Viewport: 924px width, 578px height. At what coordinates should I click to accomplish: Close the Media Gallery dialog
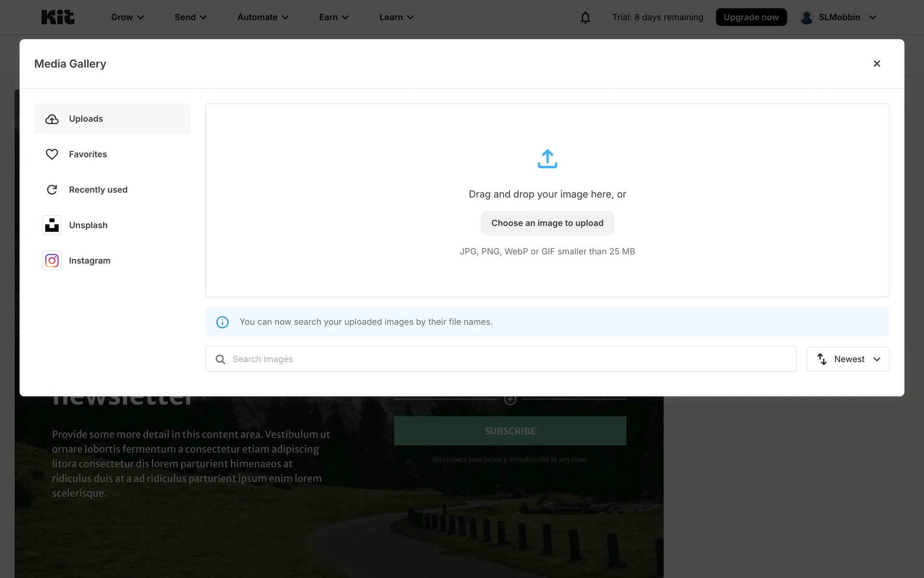(x=876, y=64)
